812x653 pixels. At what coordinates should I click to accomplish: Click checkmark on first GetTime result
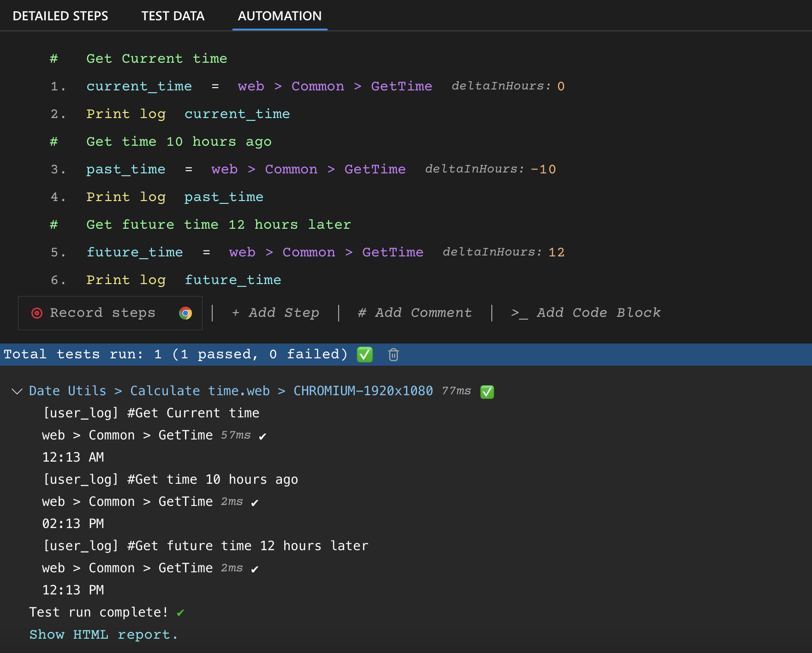[x=263, y=435]
